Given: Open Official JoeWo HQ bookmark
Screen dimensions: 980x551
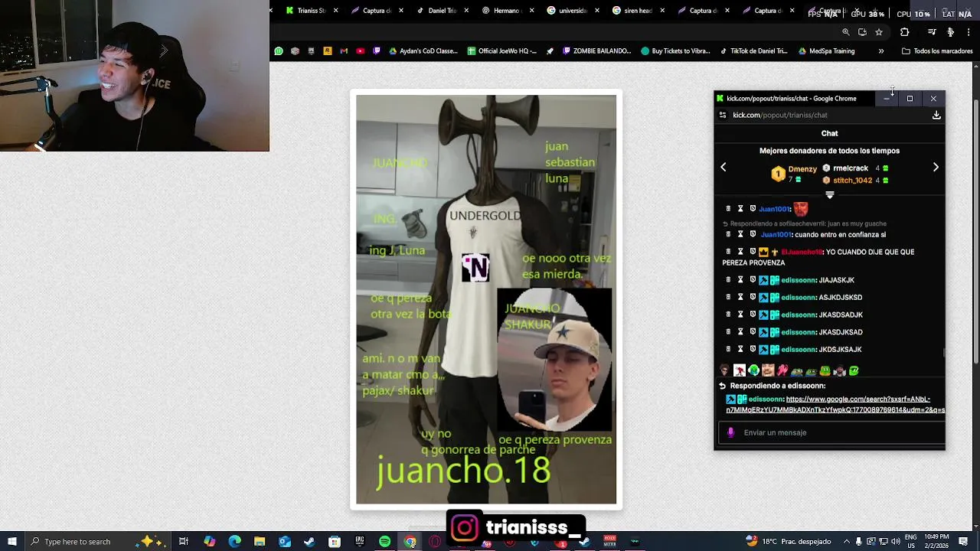Looking at the screenshot, I should coord(501,51).
